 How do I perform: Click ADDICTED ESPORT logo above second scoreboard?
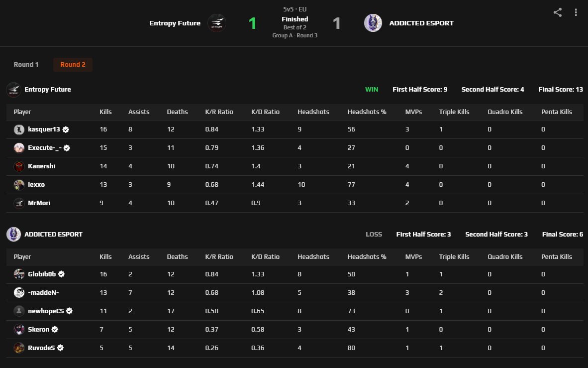[x=13, y=235]
